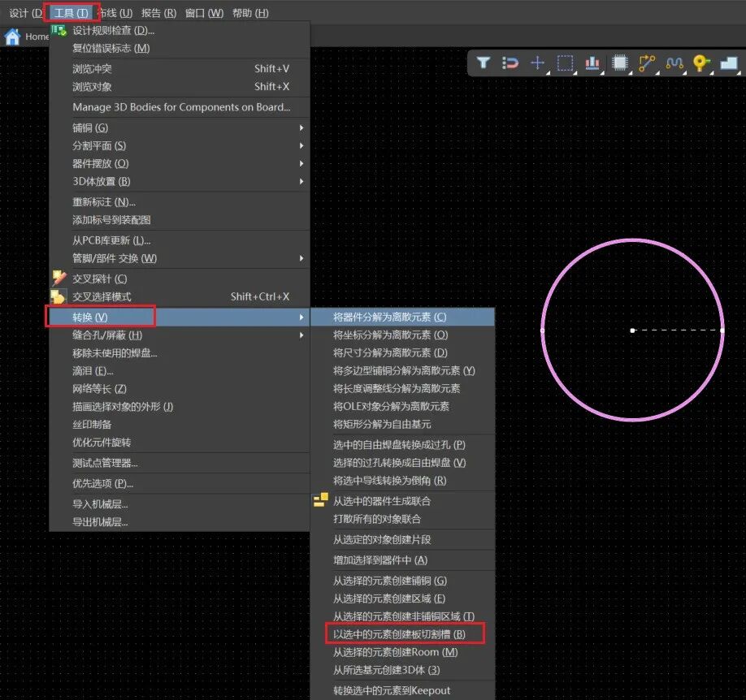
Task: Click the Home house icon
Action: click(12, 37)
